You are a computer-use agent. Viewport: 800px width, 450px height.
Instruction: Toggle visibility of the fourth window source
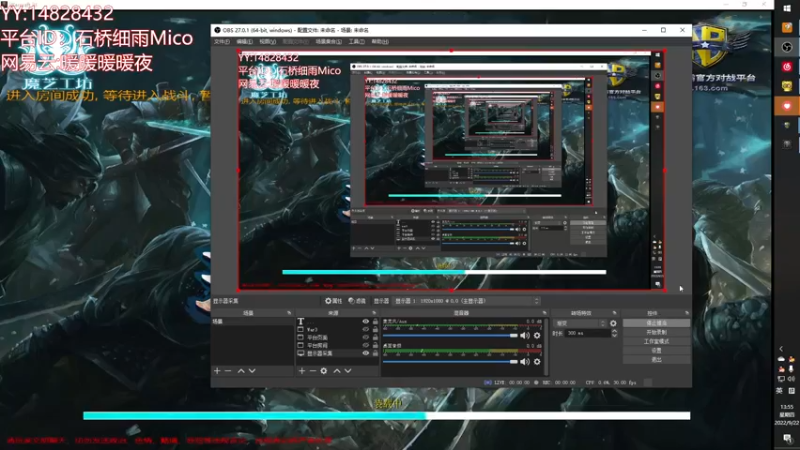pos(365,345)
